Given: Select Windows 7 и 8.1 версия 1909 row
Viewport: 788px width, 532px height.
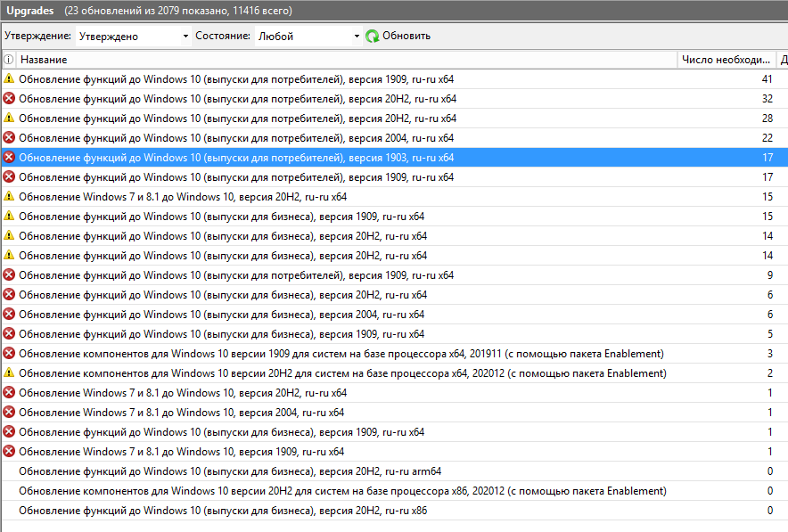Looking at the screenshot, I should pos(394,452).
